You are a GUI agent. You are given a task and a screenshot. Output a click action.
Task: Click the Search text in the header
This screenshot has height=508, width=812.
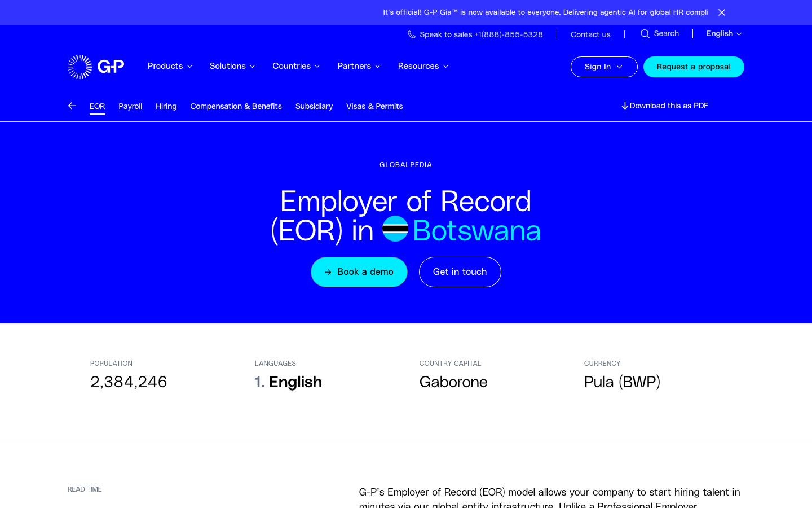(667, 34)
